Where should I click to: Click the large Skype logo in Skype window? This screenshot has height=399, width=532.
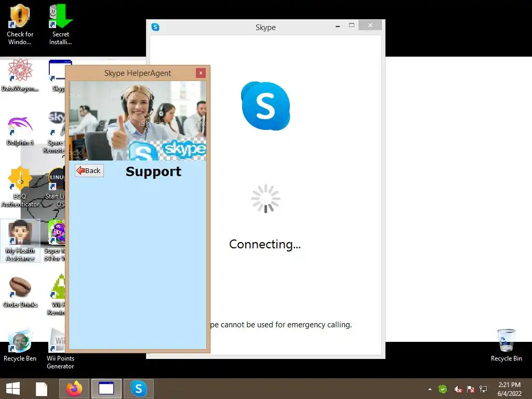coord(265,106)
